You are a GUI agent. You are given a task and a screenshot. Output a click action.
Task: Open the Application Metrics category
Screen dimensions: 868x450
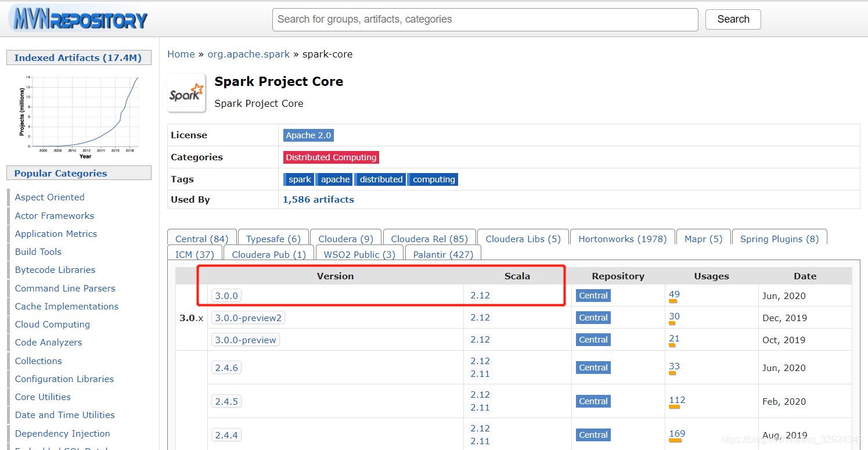56,233
